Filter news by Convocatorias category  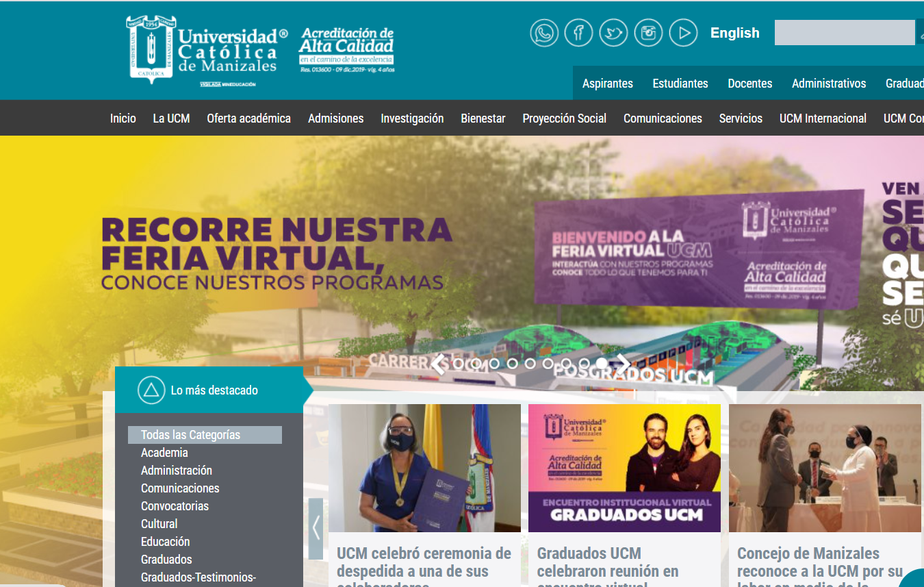(x=175, y=506)
